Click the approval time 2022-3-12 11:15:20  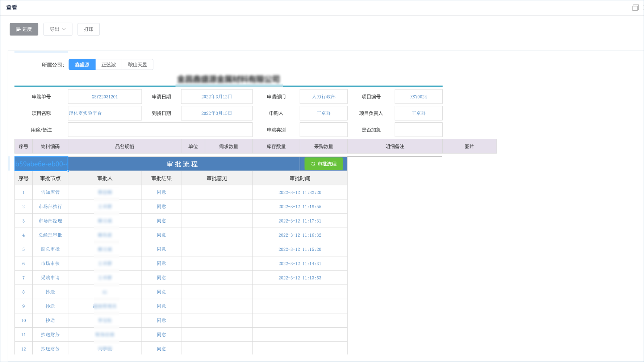click(300, 249)
